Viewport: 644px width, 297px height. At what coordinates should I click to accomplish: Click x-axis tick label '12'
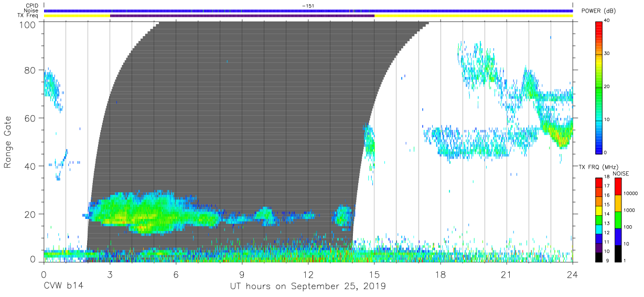click(x=308, y=274)
